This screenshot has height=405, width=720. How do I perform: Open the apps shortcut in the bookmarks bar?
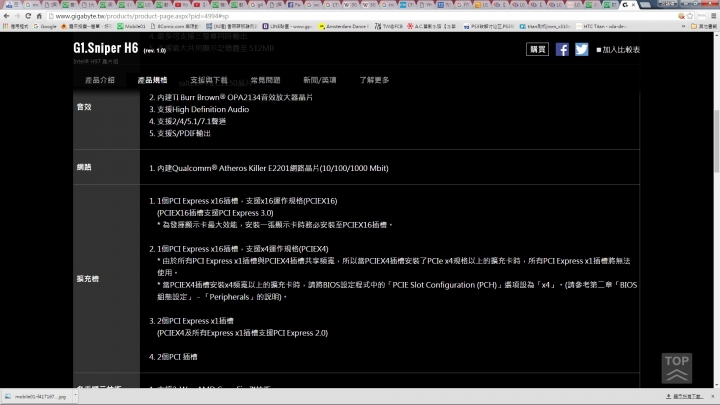16,26
